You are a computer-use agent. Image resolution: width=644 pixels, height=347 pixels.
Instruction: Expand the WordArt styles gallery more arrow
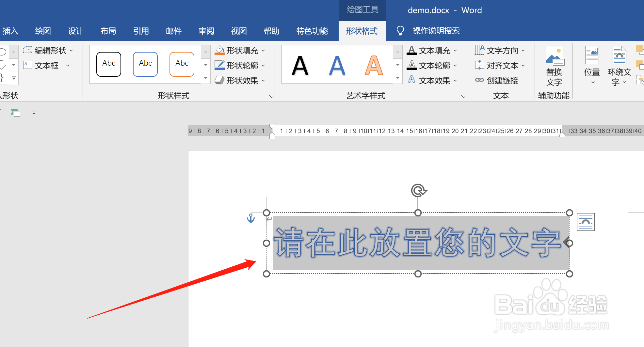(398, 78)
